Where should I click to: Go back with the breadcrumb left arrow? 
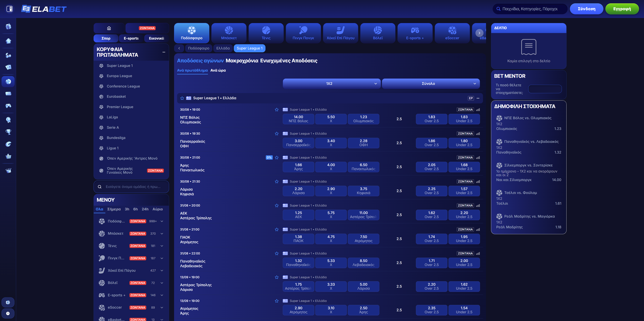(179, 48)
